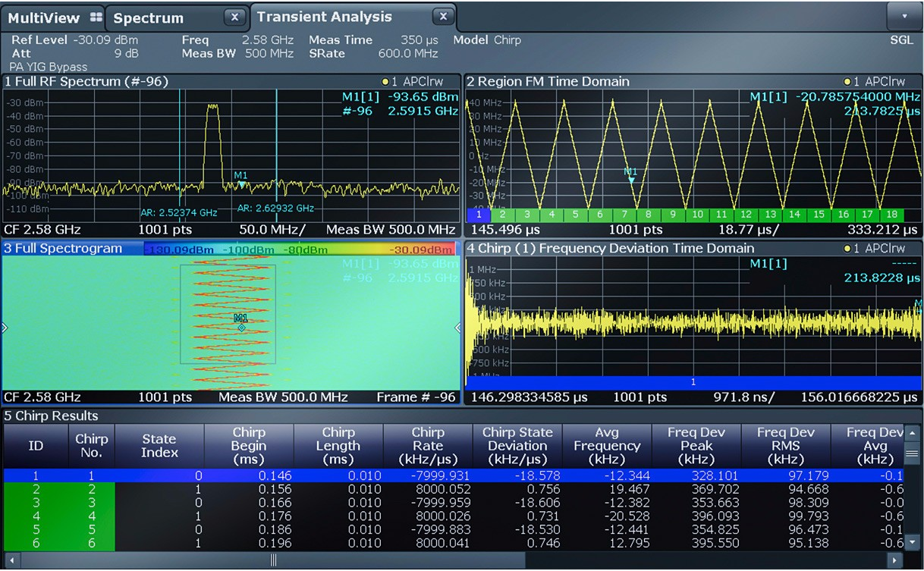Viewport: 924px width, 571px height.
Task: Click trace indicator 1 APClrw in Region FM Time Domain
Action: point(874,81)
